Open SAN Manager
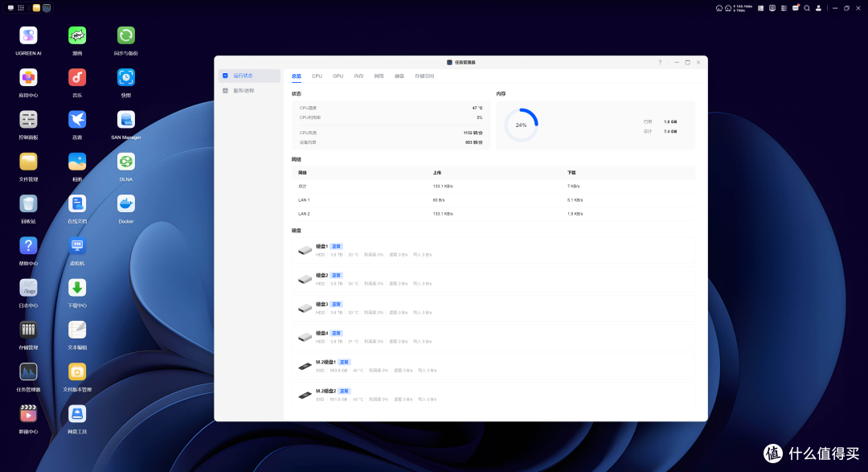 pos(125,120)
